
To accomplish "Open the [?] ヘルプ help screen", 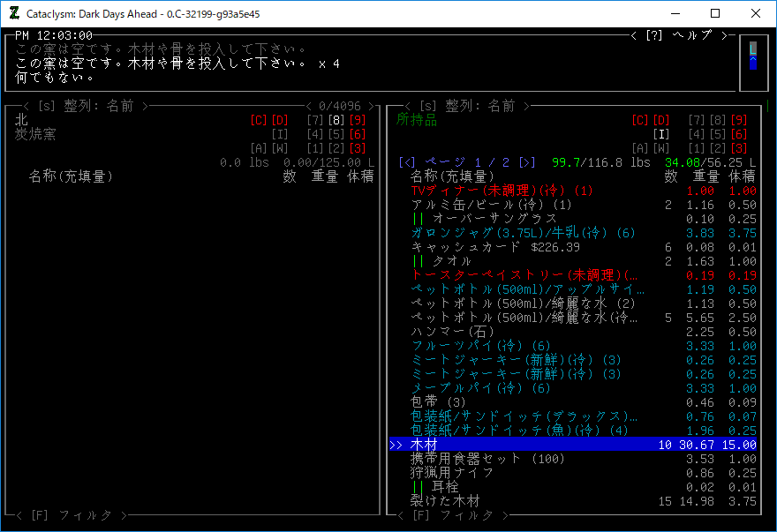I will pyautogui.click(x=681, y=35).
